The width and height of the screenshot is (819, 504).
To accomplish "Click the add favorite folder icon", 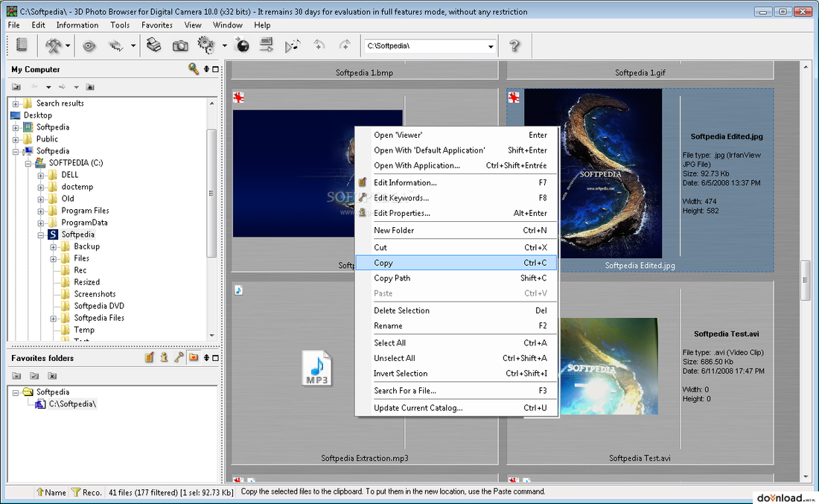I will coord(16,375).
